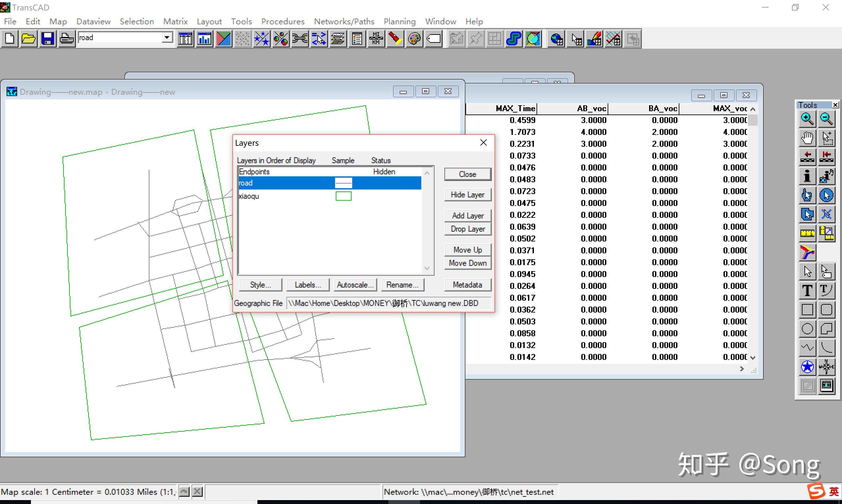The width and height of the screenshot is (842, 504).
Task: Click the Add Layer button
Action: coord(467,216)
